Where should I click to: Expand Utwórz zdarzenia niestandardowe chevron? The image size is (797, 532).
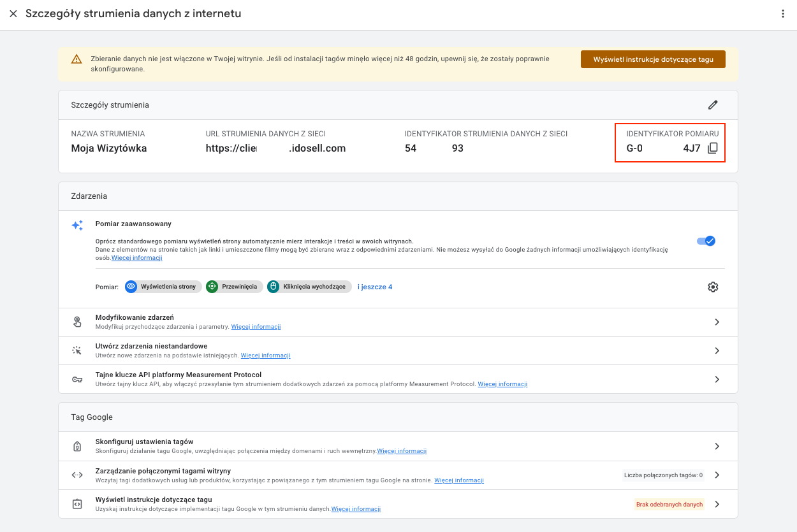(x=717, y=350)
